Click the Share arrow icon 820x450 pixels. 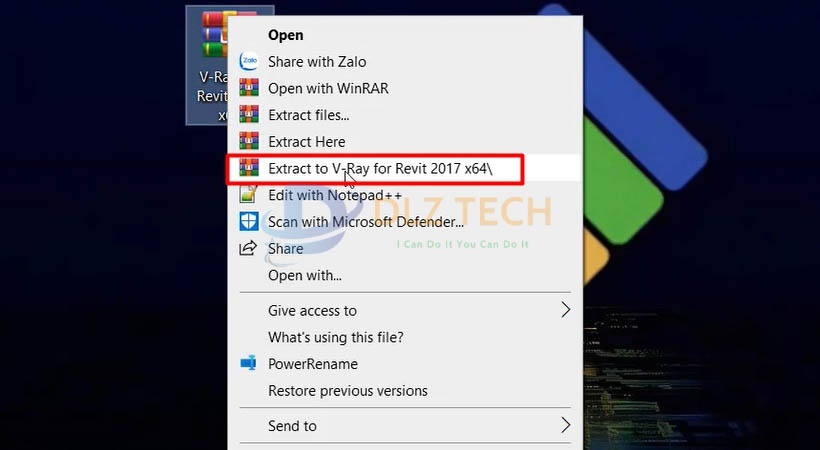(x=248, y=248)
